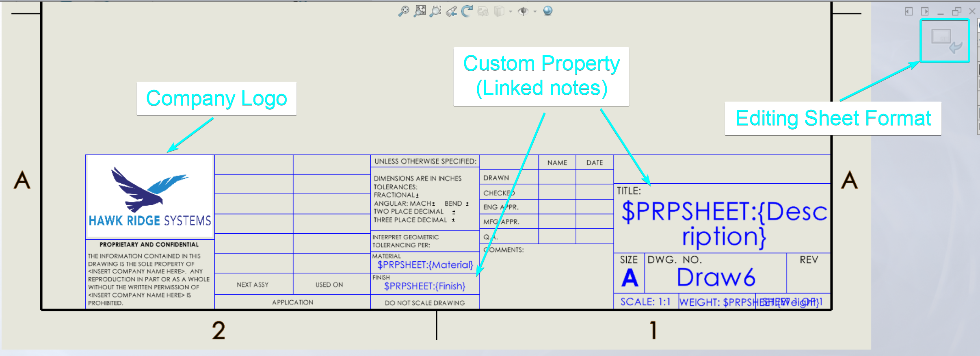Select the Zoom to Area tool
This screenshot has height=356, width=980.
tap(435, 11)
